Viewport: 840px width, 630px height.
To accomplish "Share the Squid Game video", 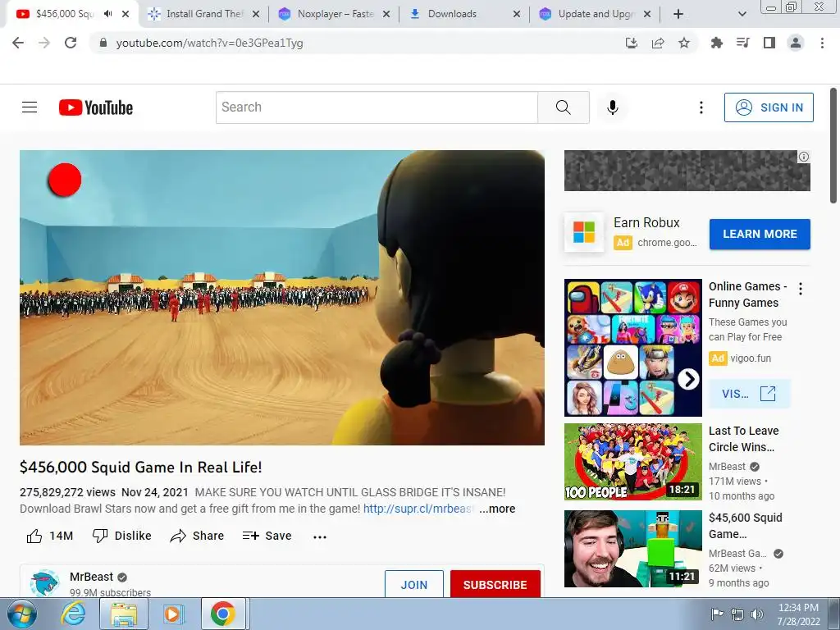I will click(197, 536).
